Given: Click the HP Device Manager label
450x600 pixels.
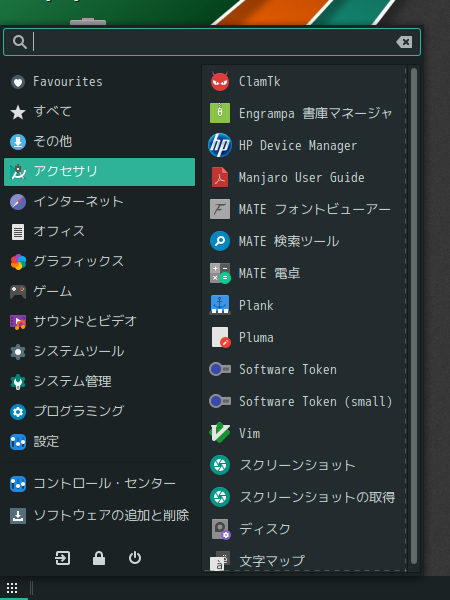Looking at the screenshot, I should click(x=298, y=145).
